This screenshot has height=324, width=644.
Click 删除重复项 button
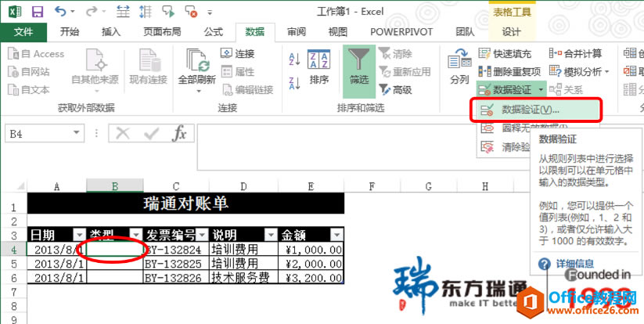(509, 72)
